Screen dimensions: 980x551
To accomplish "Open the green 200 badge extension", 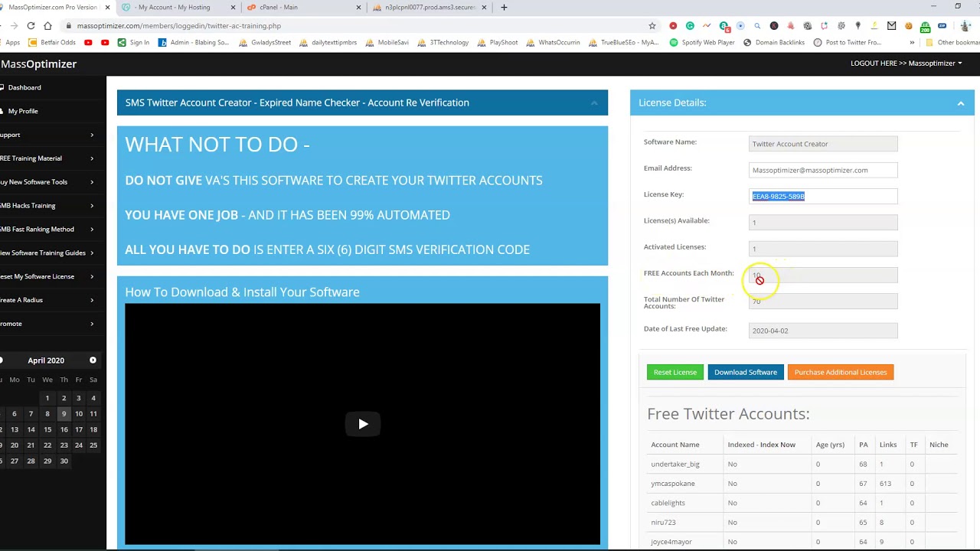I will coord(926,27).
